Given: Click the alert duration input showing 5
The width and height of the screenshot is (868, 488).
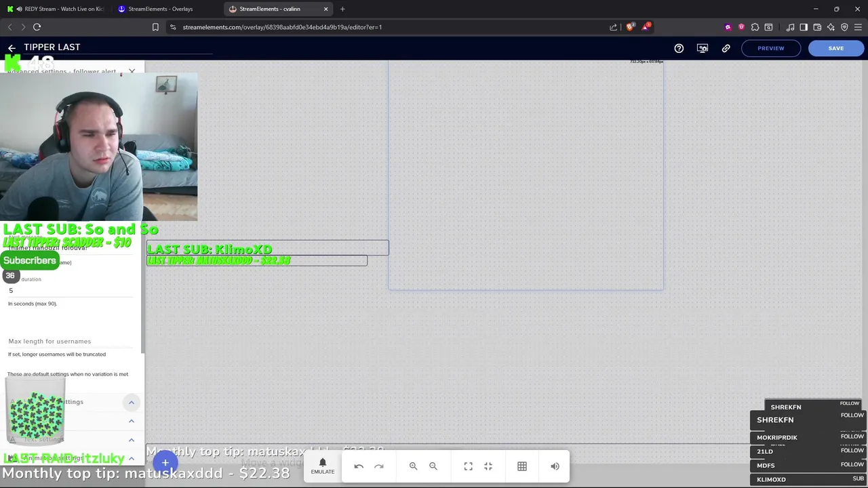Looking at the screenshot, I should (x=71, y=290).
